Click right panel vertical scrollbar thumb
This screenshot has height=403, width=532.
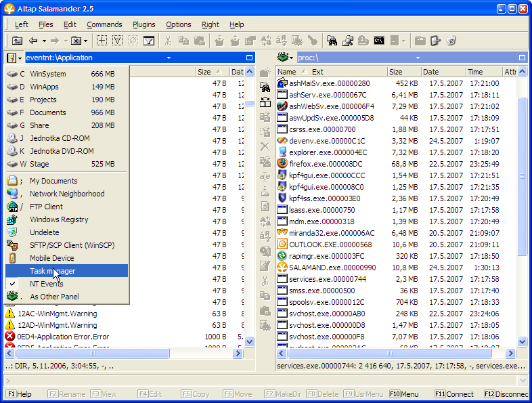522,176
